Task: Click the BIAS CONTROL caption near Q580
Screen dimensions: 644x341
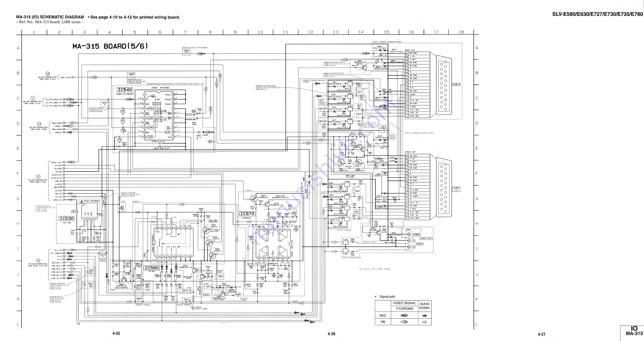Action: (122, 288)
